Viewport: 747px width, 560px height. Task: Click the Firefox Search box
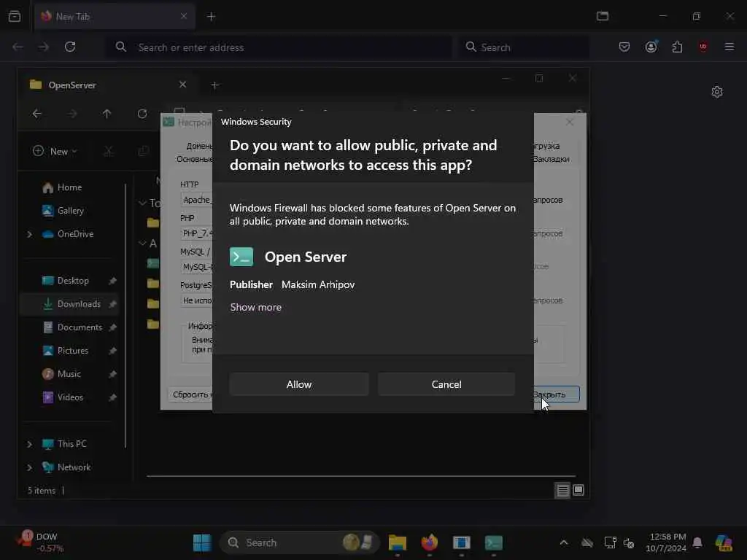[x=523, y=47]
